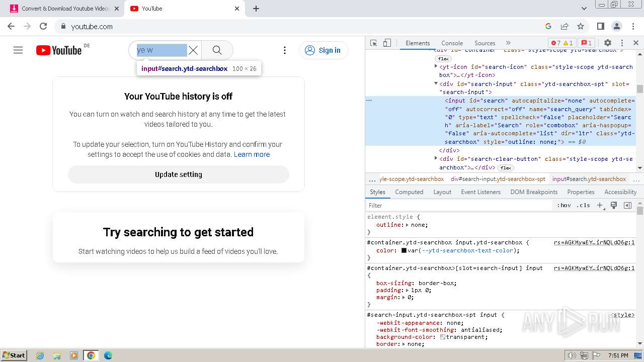
Task: Click the flex badge after search-clear-button div
Action: [506, 168]
